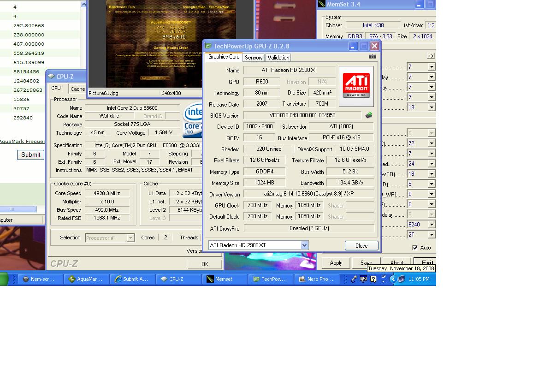This screenshot has height=392, width=544.
Task: Click the Core Speed value 4920.3 MHz
Action: (x=107, y=193)
